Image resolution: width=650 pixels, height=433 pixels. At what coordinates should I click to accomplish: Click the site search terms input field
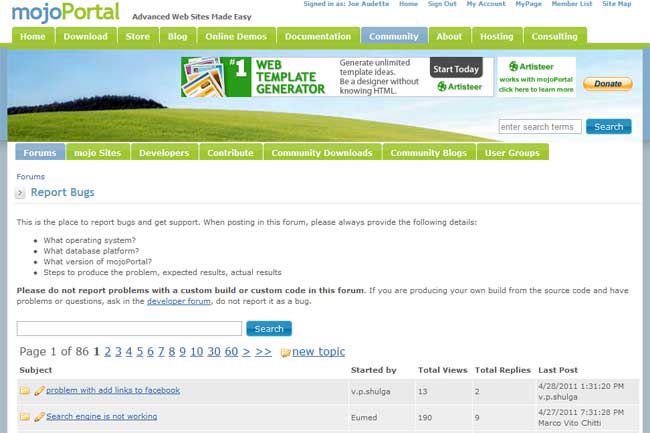(x=540, y=127)
